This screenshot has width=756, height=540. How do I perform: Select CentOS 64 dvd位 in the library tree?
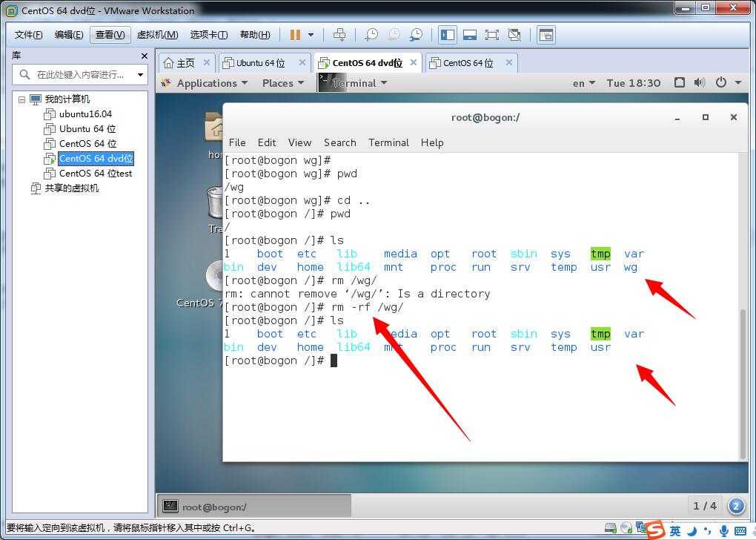pos(96,158)
